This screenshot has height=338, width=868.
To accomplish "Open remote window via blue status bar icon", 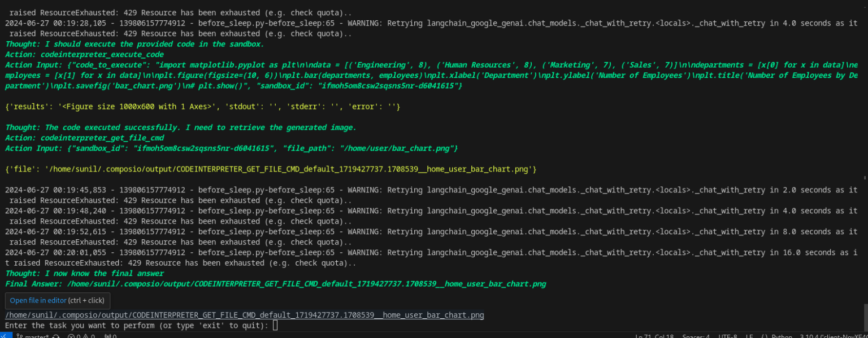I will pyautogui.click(x=6, y=335).
